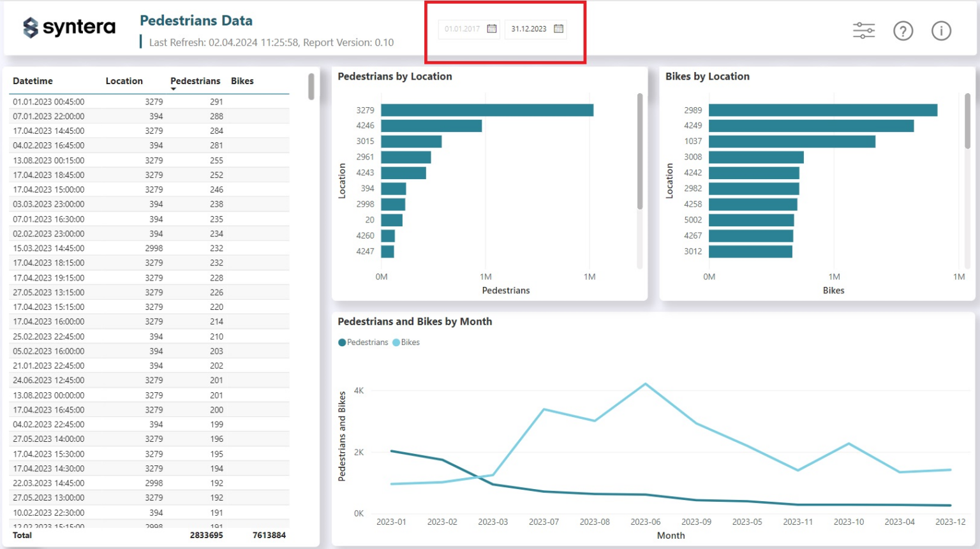Click the dark teal Pedestrians legend dot
Viewport: 980px width, 549px height.
coord(342,342)
